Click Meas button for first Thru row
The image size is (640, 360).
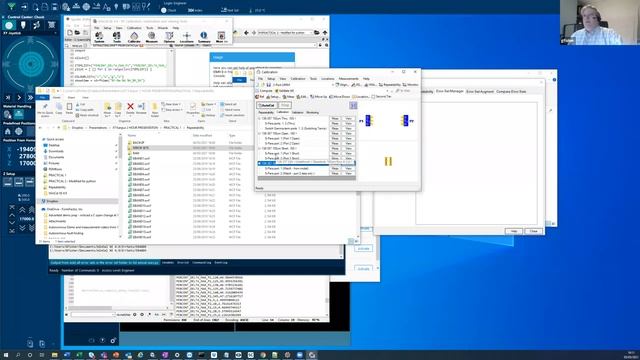coord(335,118)
